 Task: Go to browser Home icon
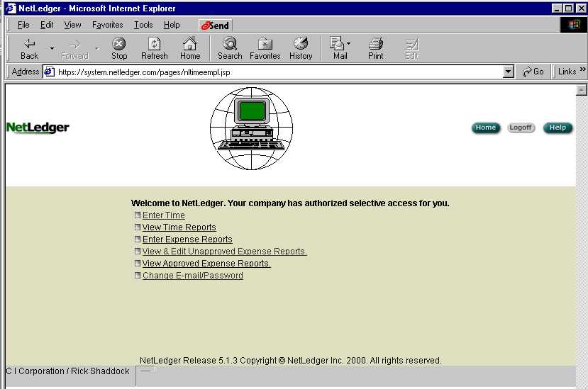pyautogui.click(x=189, y=44)
